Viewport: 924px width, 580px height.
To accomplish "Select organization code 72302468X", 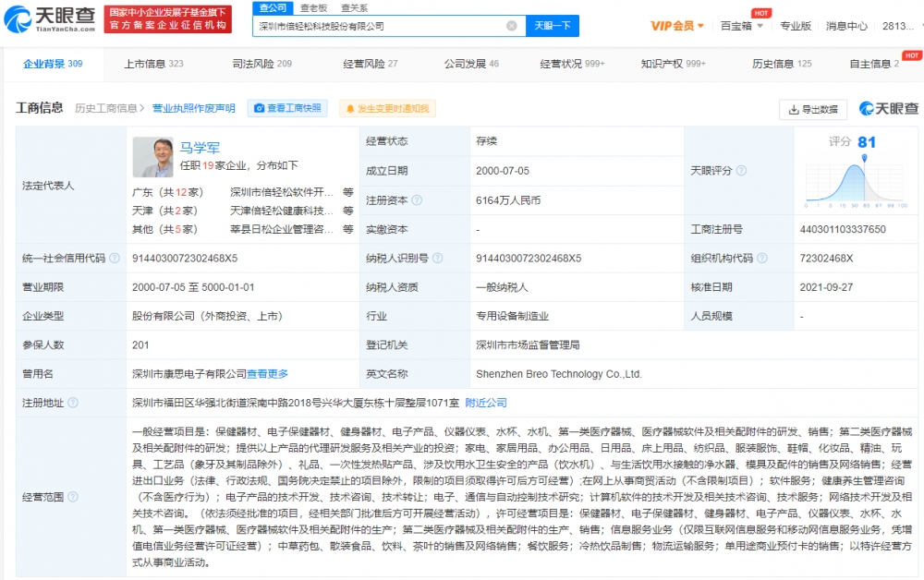I will 826,258.
